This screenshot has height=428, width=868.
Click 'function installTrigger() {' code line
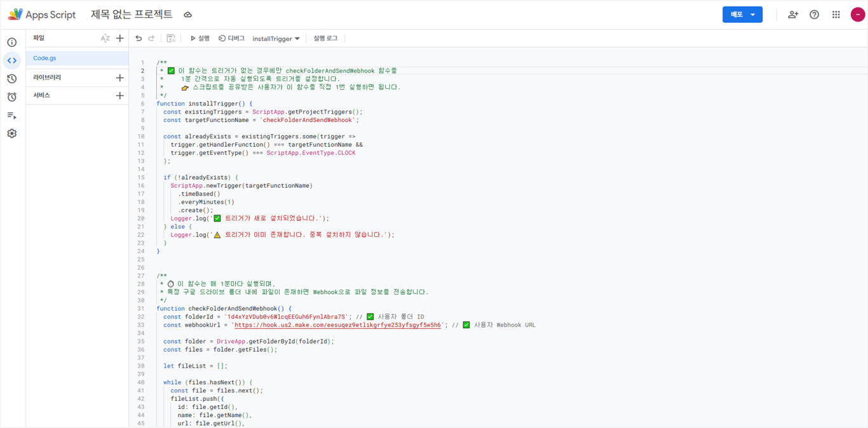point(205,104)
